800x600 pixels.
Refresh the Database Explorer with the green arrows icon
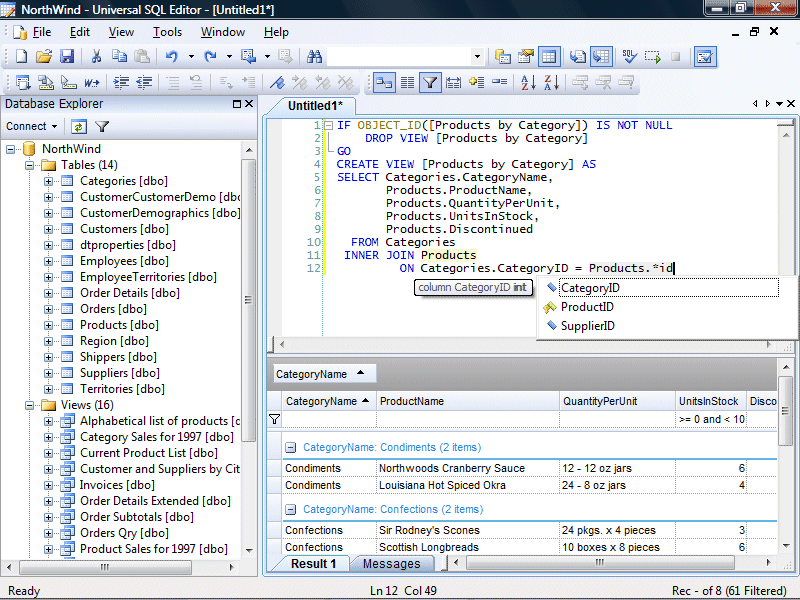pos(79,127)
